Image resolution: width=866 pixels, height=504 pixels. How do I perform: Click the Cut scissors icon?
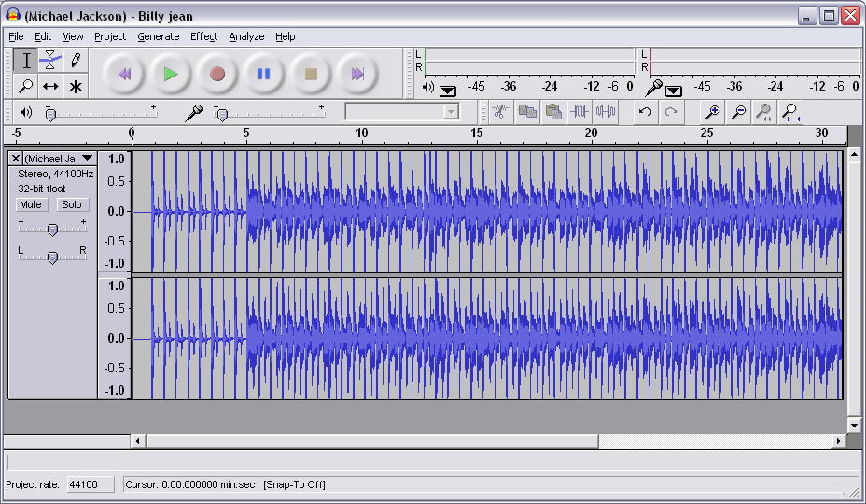[500, 112]
